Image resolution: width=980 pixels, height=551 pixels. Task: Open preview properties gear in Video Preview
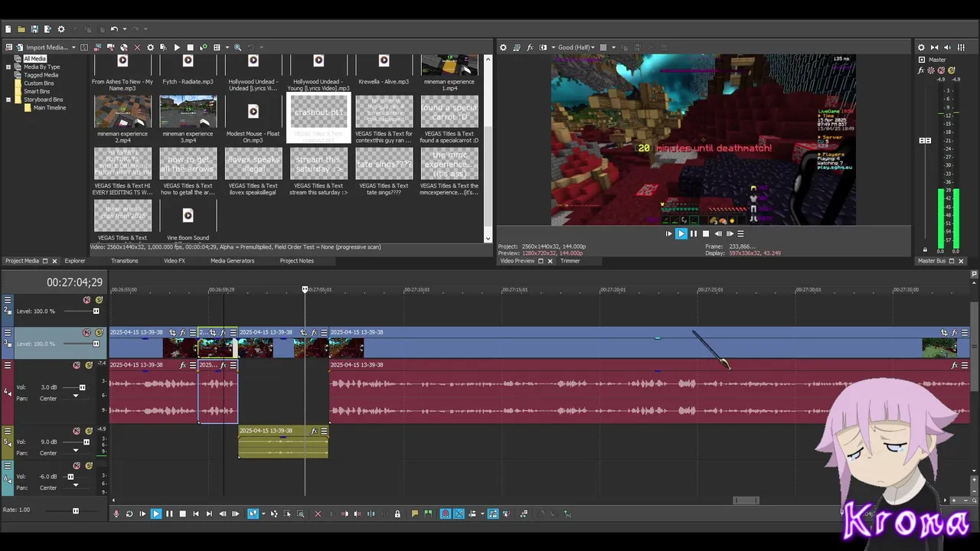click(x=503, y=47)
